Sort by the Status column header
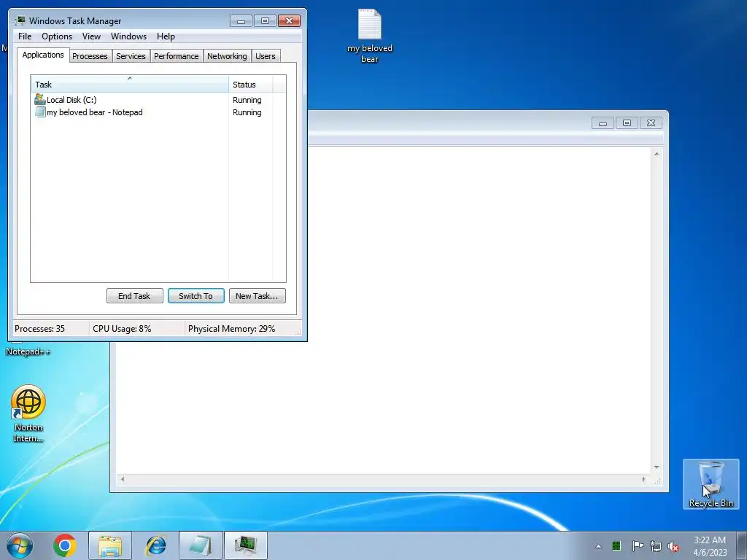 [251, 85]
